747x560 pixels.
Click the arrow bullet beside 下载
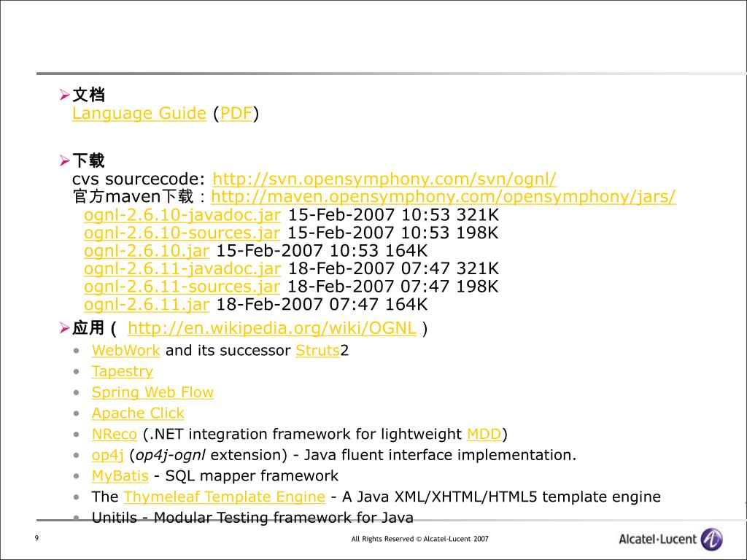65,161
